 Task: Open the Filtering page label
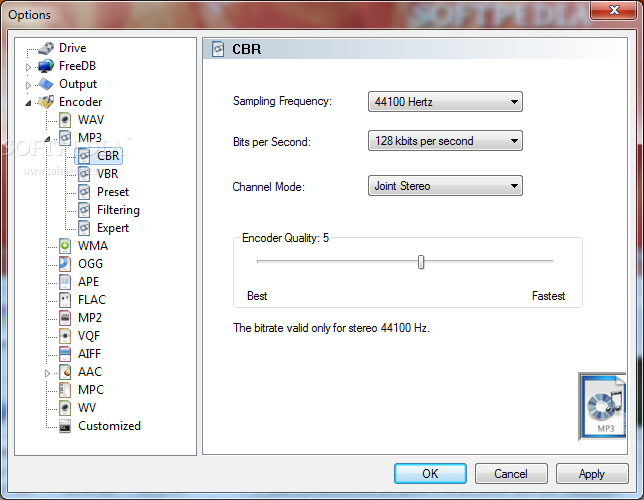click(x=118, y=210)
